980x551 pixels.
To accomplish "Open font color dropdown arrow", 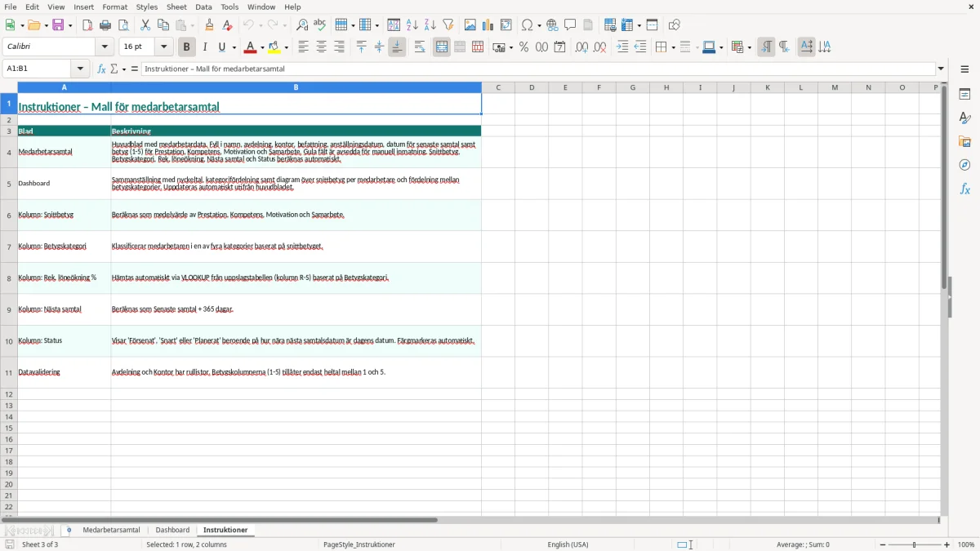I will pyautogui.click(x=262, y=47).
